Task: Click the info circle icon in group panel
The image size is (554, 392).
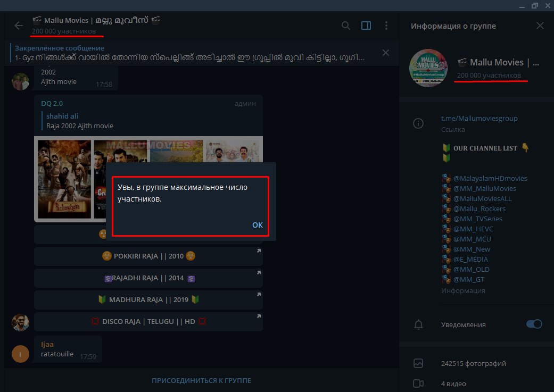Action: click(418, 123)
